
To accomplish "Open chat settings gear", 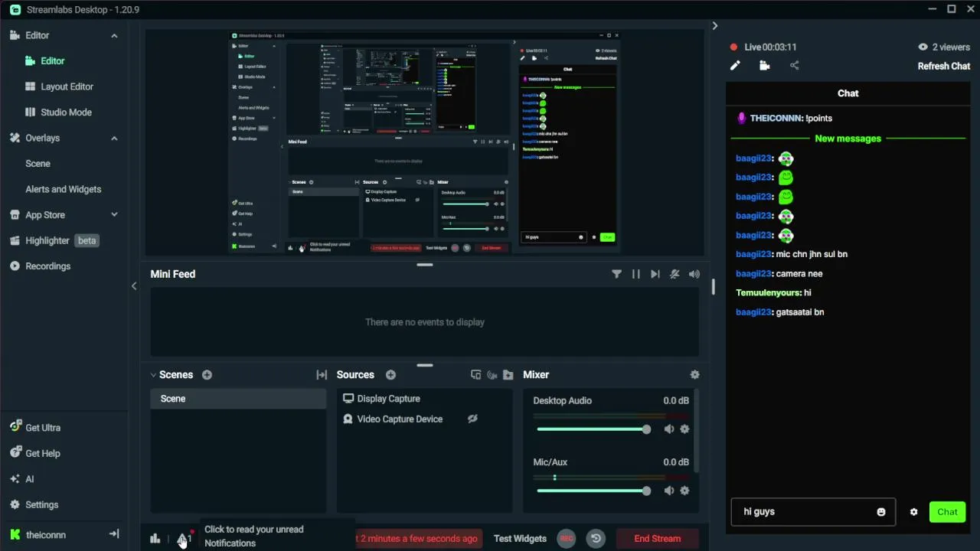I will [x=913, y=512].
